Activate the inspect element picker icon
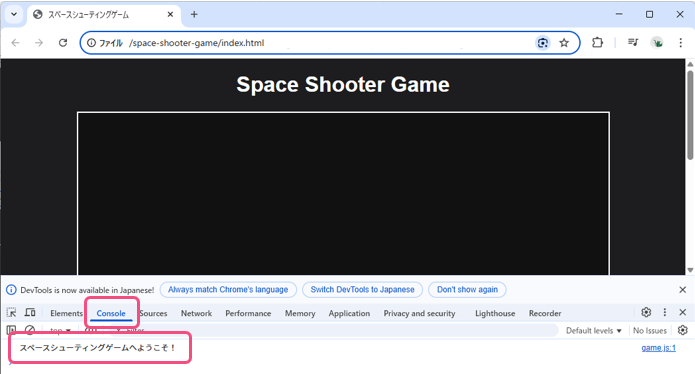This screenshot has width=695, height=374. tap(12, 312)
